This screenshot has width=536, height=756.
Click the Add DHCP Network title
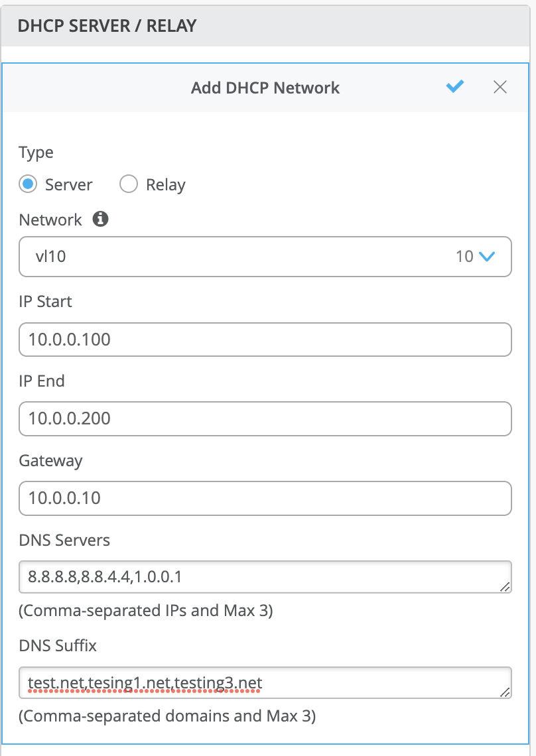[265, 88]
